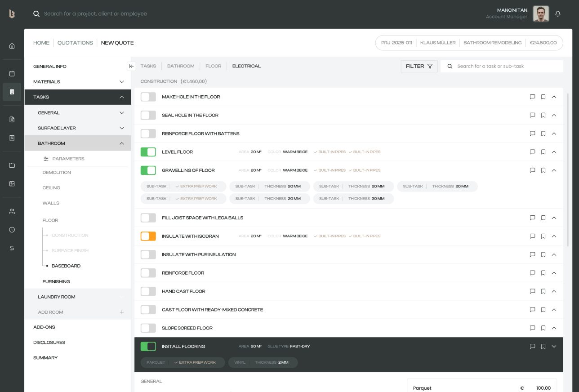Screen dimensions: 579x392
Task: Enable Insulate with PUR Insulation toggle
Action: point(148,254)
